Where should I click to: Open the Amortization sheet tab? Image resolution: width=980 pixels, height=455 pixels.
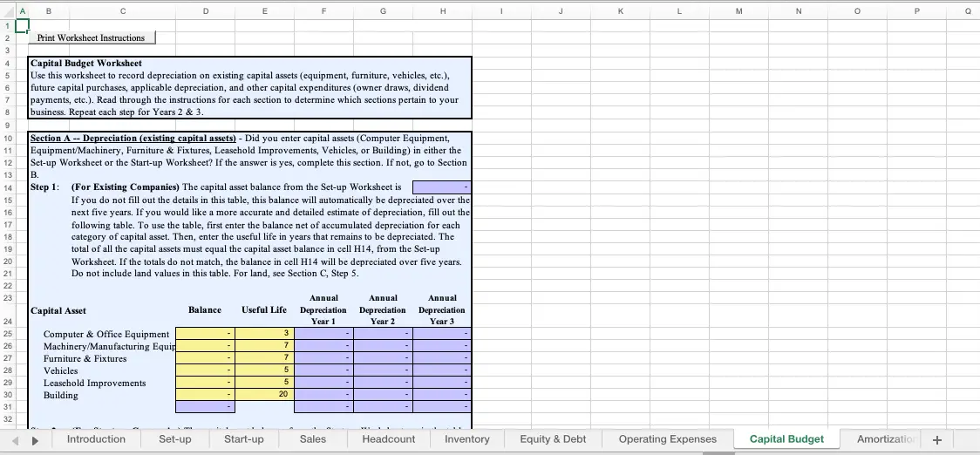point(882,439)
